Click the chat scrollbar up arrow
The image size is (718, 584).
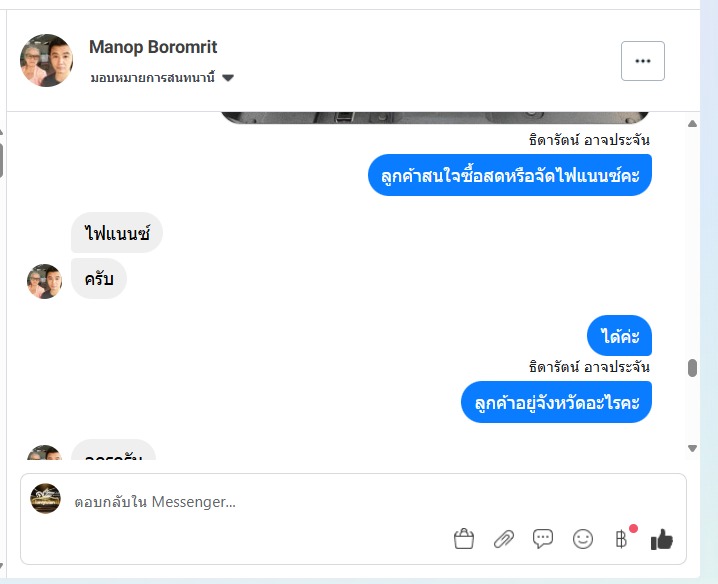click(692, 124)
